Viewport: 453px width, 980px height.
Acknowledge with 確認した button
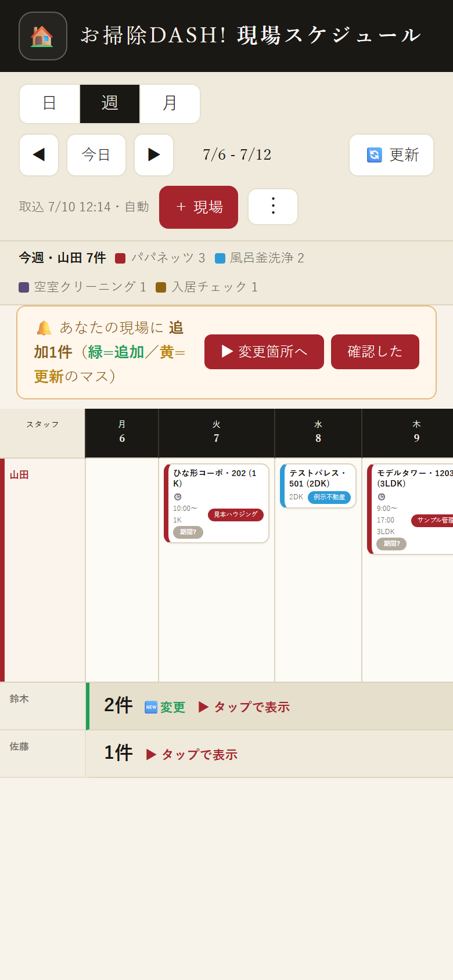click(375, 352)
